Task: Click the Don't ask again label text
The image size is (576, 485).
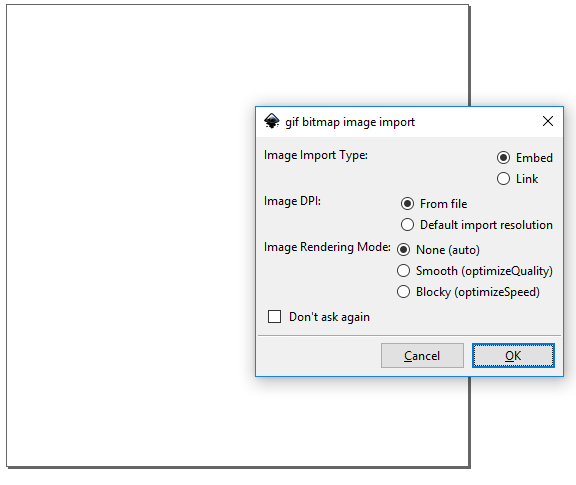Action: coord(329,317)
